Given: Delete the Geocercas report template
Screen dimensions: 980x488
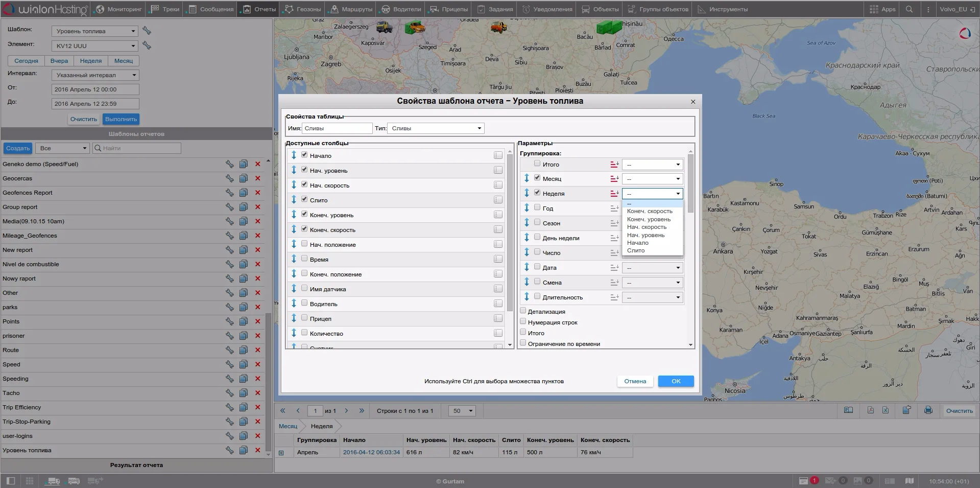Looking at the screenshot, I should click(x=257, y=178).
